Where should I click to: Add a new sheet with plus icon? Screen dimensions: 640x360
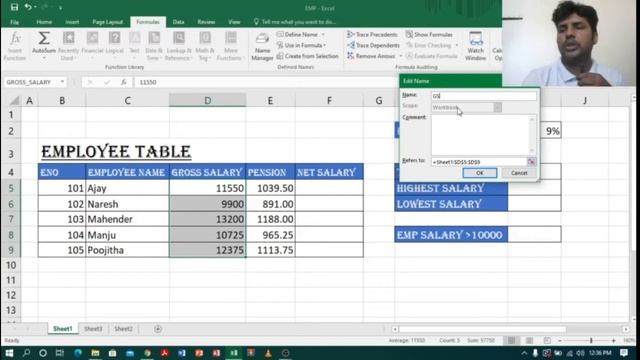click(x=158, y=329)
